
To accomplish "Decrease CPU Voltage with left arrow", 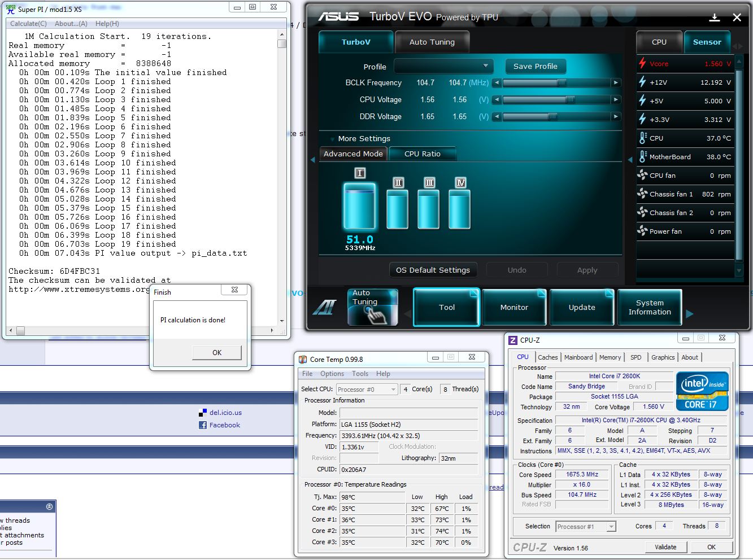I will tap(497, 99).
